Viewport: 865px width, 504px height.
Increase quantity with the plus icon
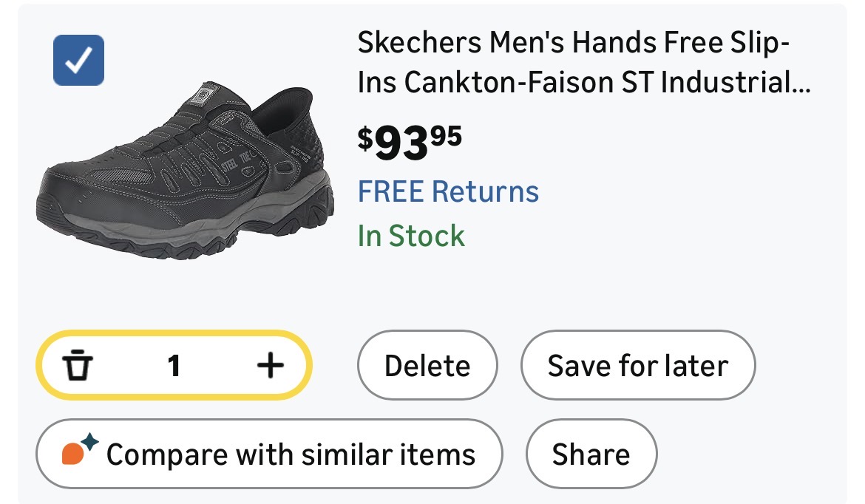pos(270,365)
